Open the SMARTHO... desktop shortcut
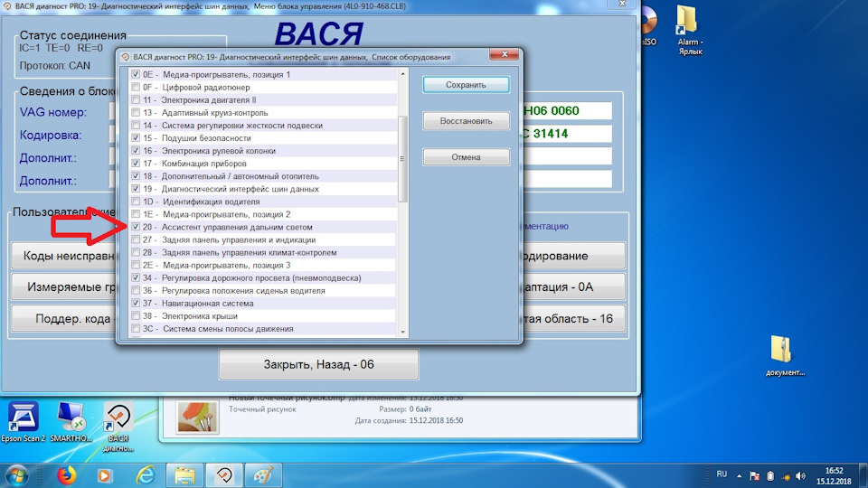The height and width of the screenshot is (488, 868). 71,422
